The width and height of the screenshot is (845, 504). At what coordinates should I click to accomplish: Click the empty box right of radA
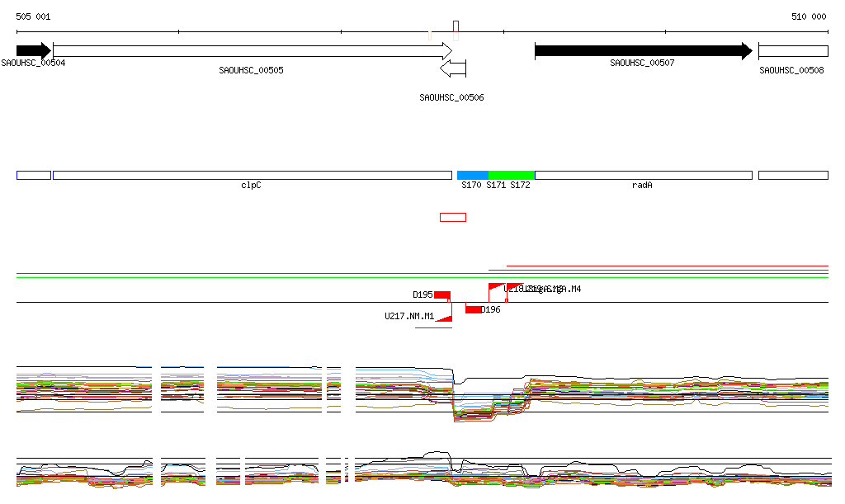pyautogui.click(x=792, y=175)
